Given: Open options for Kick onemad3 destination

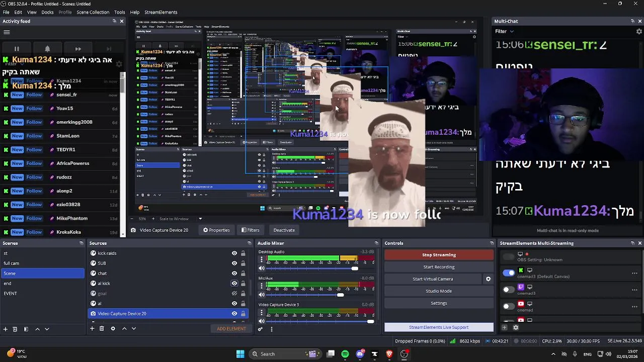Looking at the screenshot, I should pyautogui.click(x=634, y=274).
